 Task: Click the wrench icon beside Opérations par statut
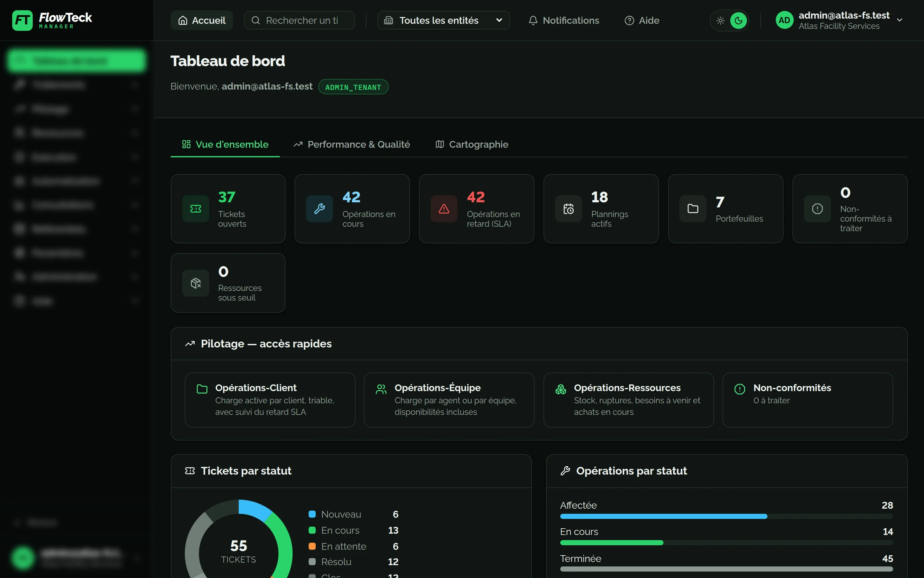tap(565, 470)
